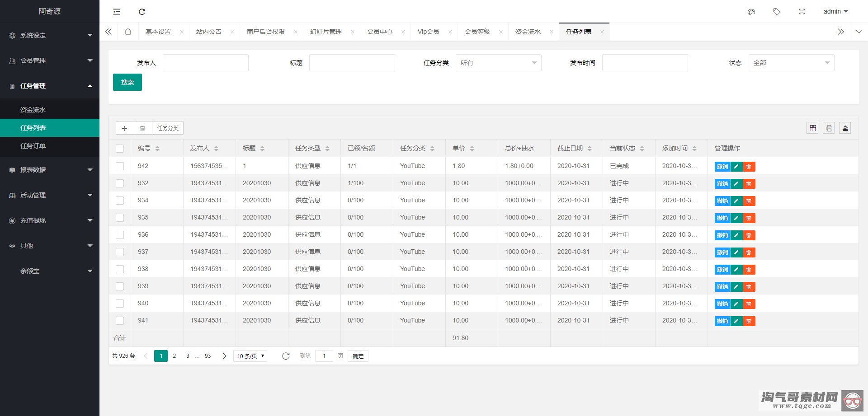Go to page 2
Image resolution: width=868 pixels, height=416 pixels.
[x=175, y=356]
